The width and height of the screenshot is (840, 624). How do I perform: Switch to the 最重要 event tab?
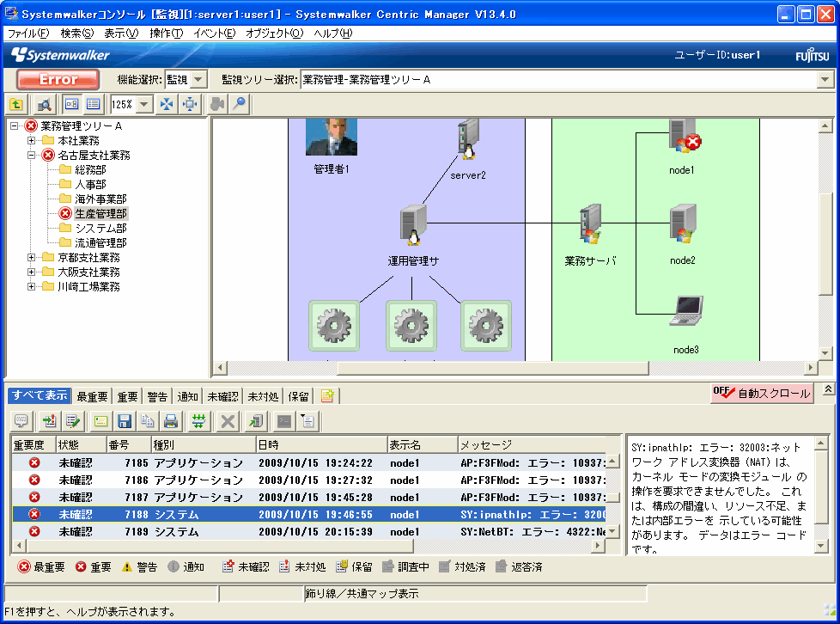pos(92,397)
